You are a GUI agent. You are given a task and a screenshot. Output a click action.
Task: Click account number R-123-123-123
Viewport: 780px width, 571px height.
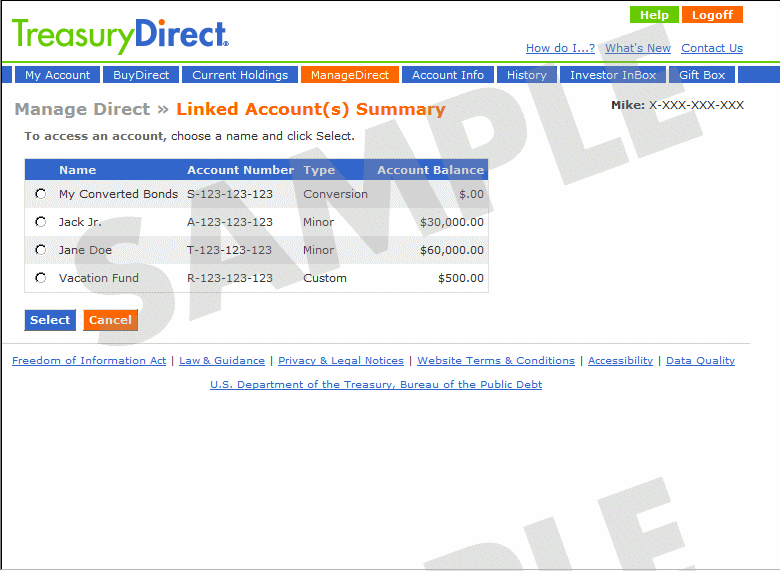click(230, 278)
